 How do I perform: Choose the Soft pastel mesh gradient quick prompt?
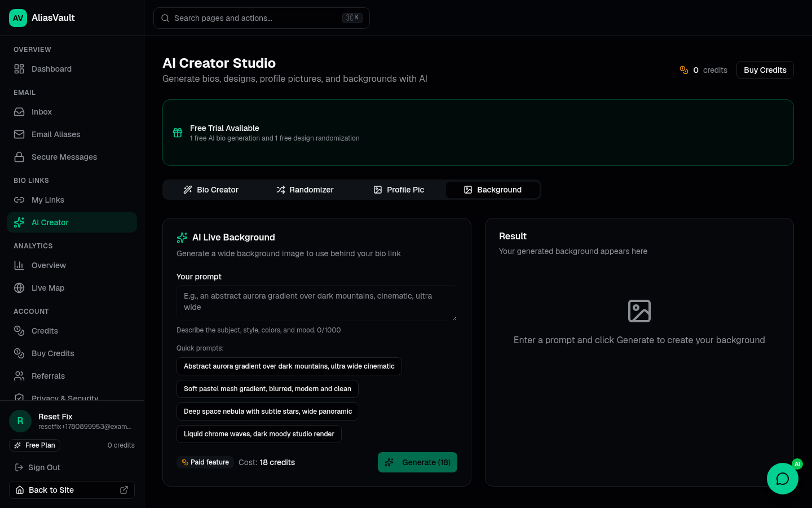click(x=267, y=389)
